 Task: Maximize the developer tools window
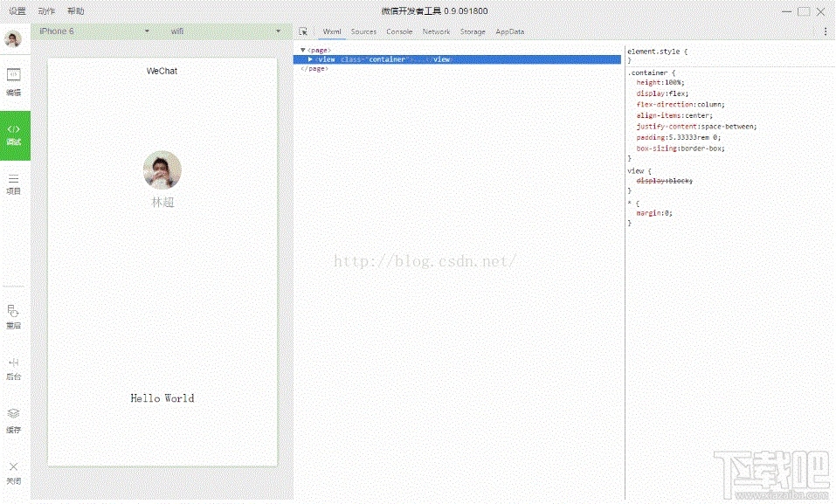click(804, 11)
